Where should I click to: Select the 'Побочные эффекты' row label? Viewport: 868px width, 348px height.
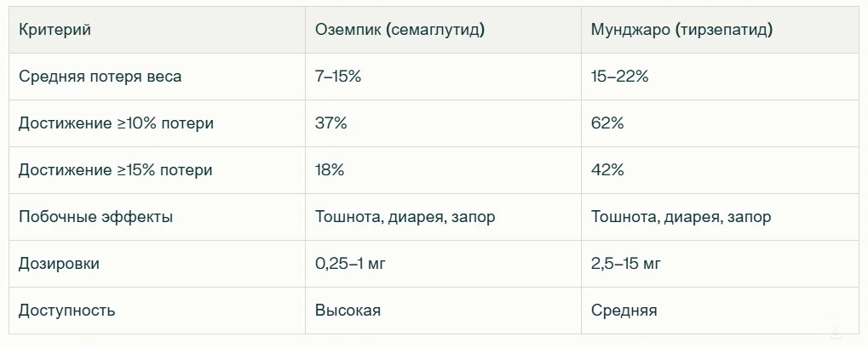[95, 217]
